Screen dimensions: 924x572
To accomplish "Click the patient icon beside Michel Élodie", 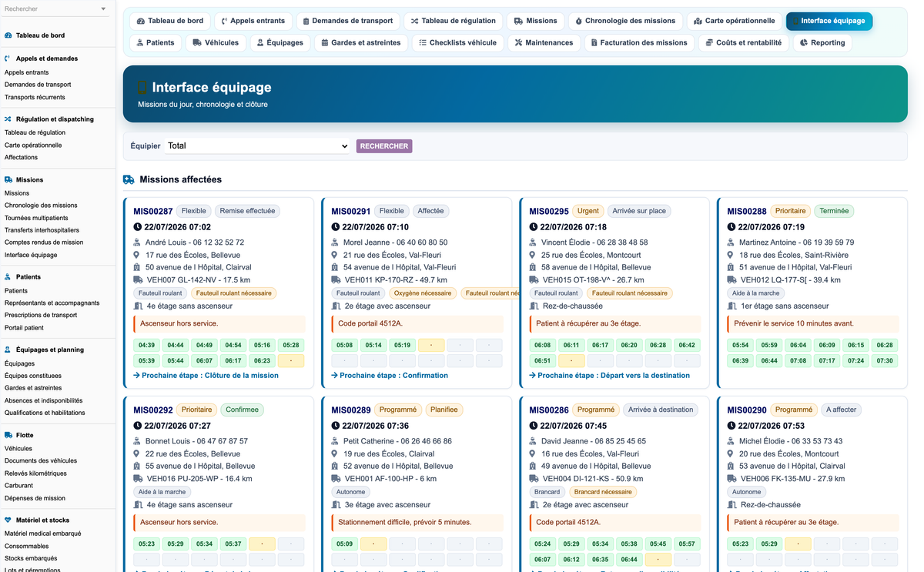I will pos(731,441).
